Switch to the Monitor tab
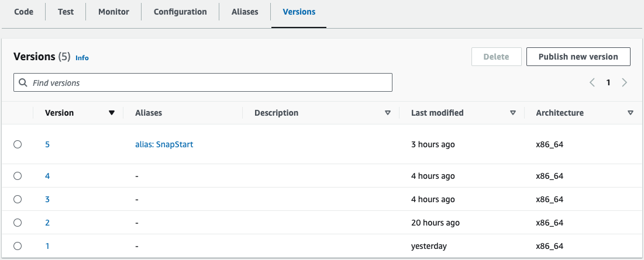Image resolution: width=644 pixels, height=260 pixels. (x=113, y=12)
